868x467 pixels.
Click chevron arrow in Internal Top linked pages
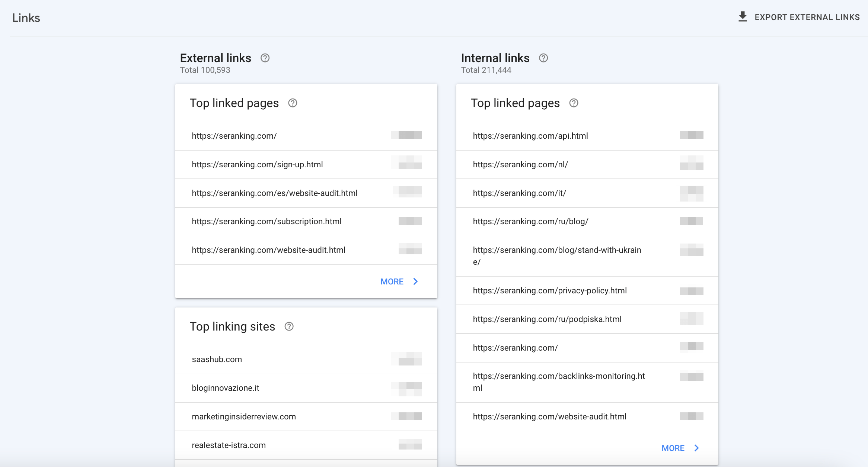(x=697, y=448)
